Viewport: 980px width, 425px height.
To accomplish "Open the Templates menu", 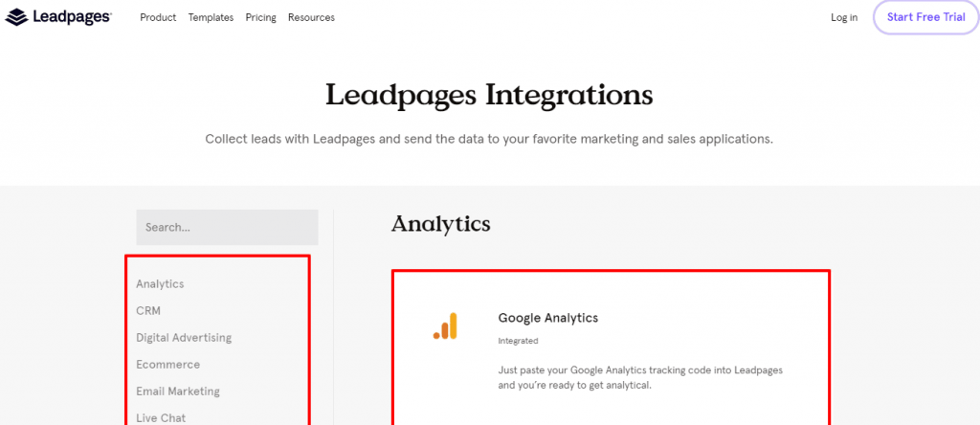I will coord(211,17).
